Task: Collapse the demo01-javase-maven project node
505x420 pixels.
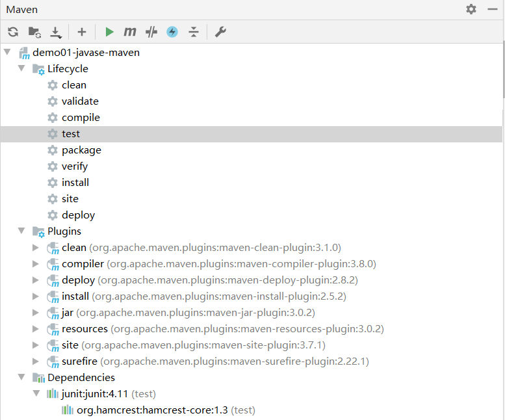Action: [7, 52]
